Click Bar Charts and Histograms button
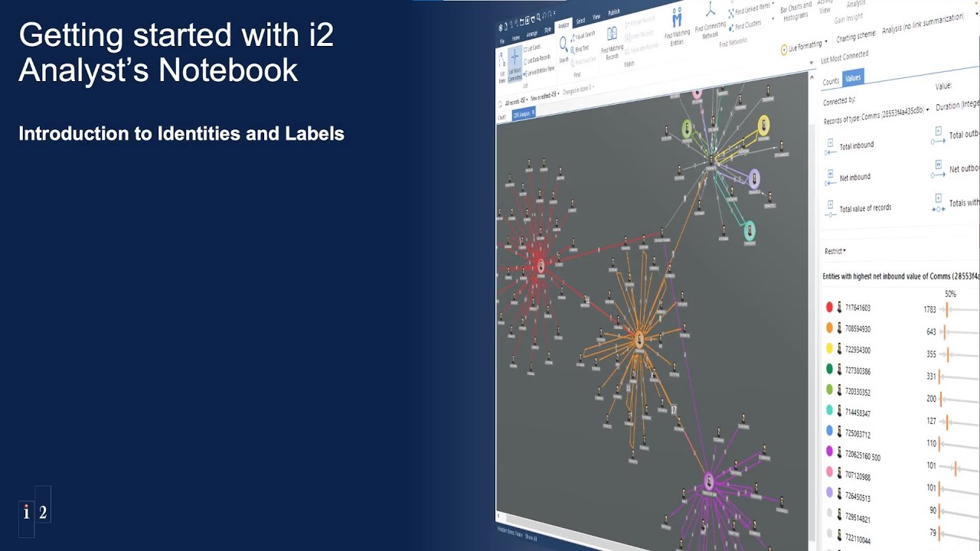Screen dimensions: 980x551 coord(796,12)
